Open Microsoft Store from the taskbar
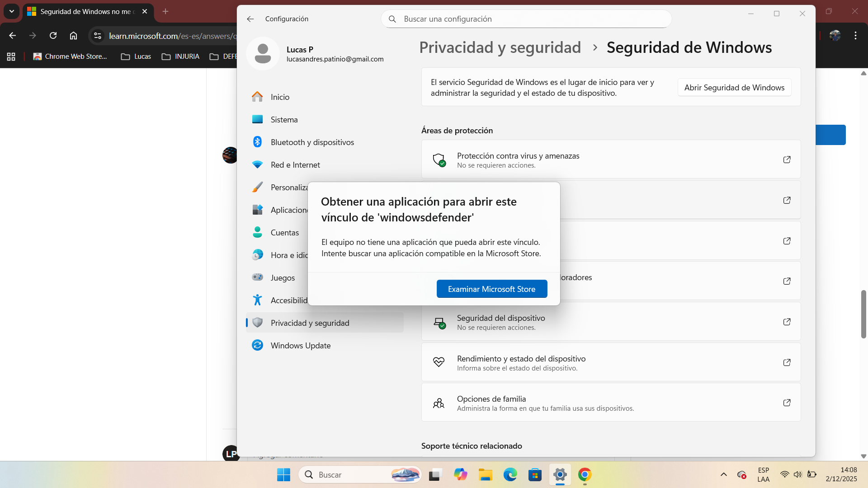 pos(535,474)
